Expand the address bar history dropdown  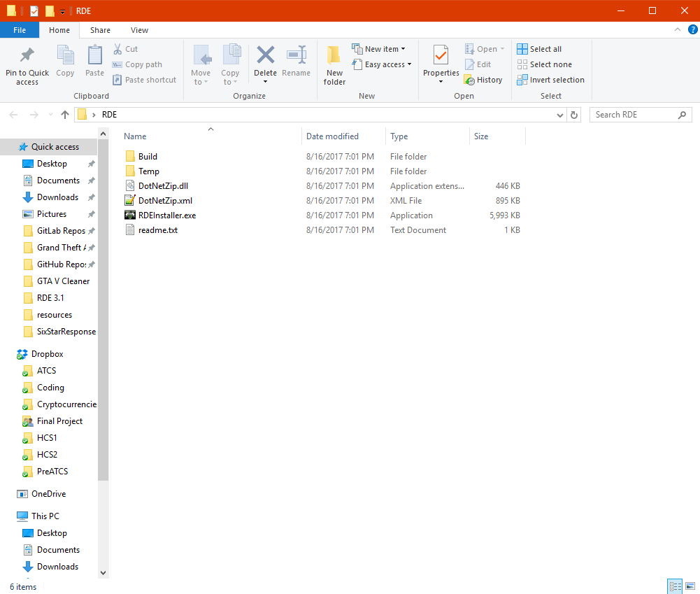[560, 115]
